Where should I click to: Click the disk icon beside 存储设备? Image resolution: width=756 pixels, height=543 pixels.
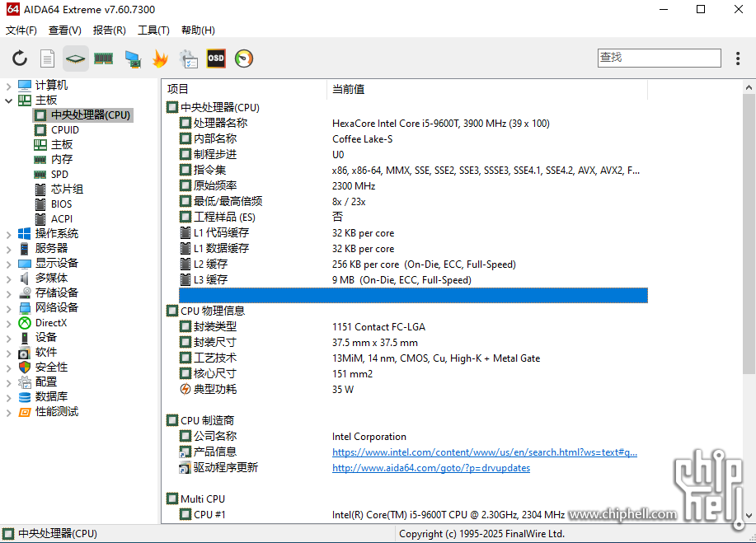pos(25,293)
